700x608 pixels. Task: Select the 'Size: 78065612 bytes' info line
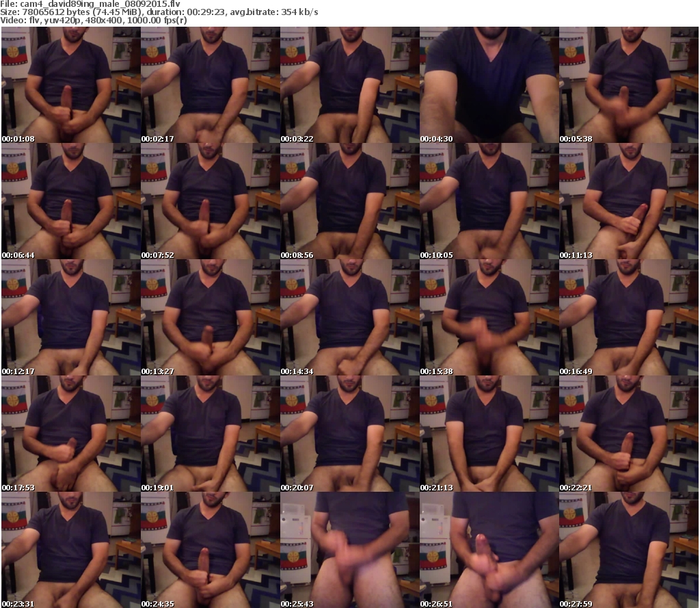pyautogui.click(x=159, y=12)
